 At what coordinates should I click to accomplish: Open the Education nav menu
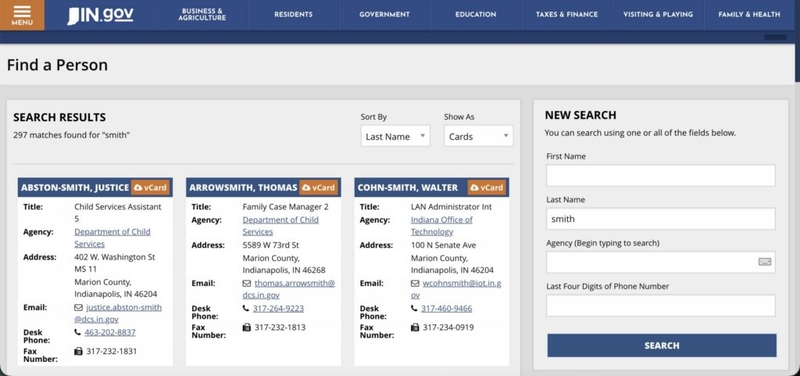tap(476, 15)
